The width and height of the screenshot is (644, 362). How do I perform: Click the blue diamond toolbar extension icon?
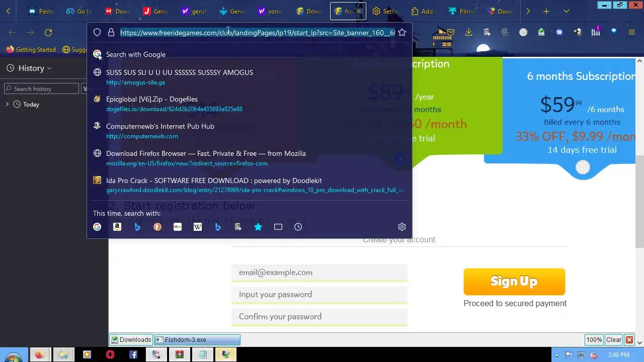(x=614, y=32)
